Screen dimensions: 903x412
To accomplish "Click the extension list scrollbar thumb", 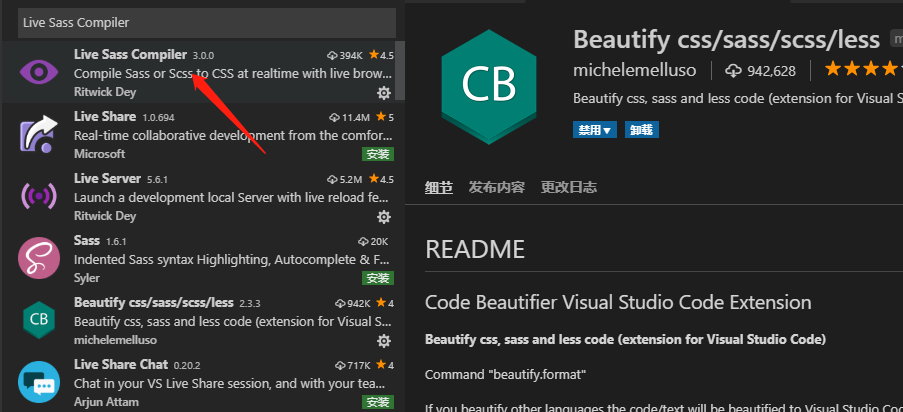I will (x=400, y=70).
